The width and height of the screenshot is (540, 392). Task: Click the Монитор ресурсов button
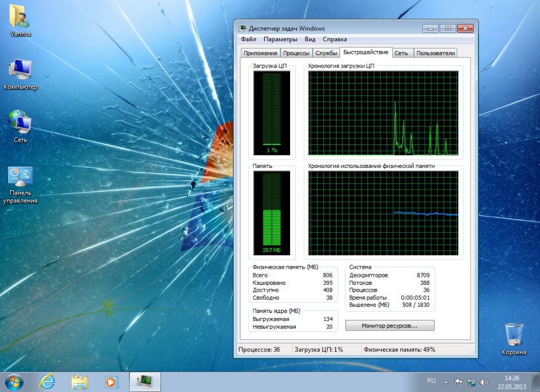389,326
